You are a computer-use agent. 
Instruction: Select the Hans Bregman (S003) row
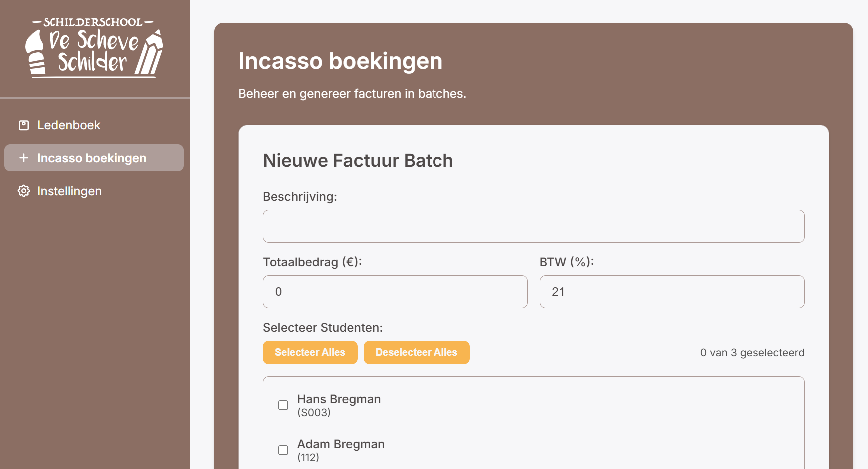point(339,405)
